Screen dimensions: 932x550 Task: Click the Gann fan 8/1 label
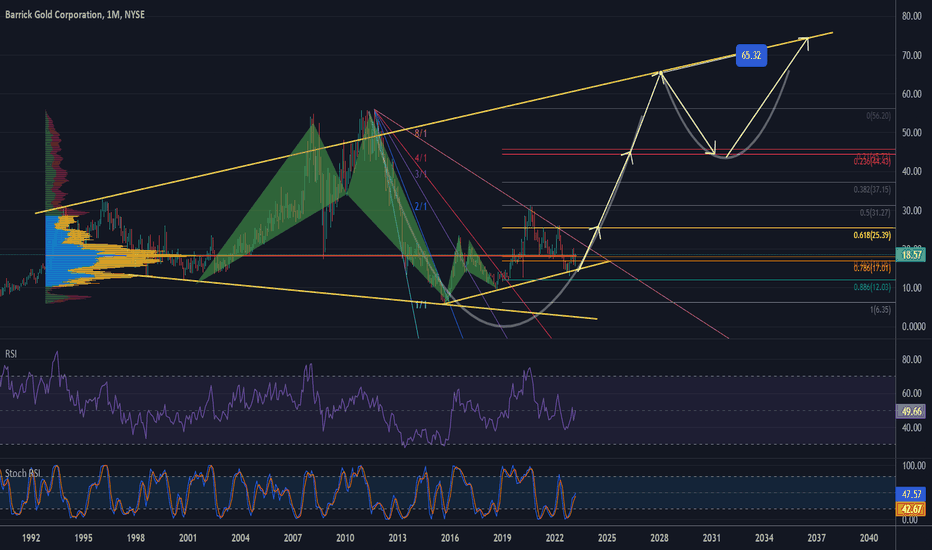point(421,133)
